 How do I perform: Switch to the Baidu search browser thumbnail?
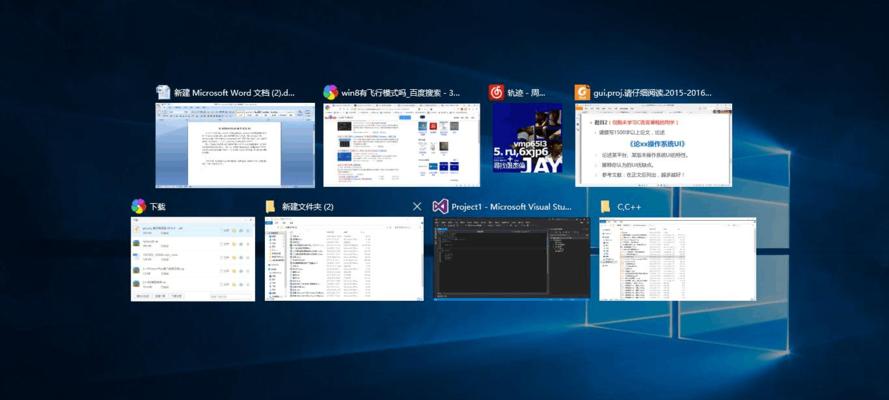(401, 145)
